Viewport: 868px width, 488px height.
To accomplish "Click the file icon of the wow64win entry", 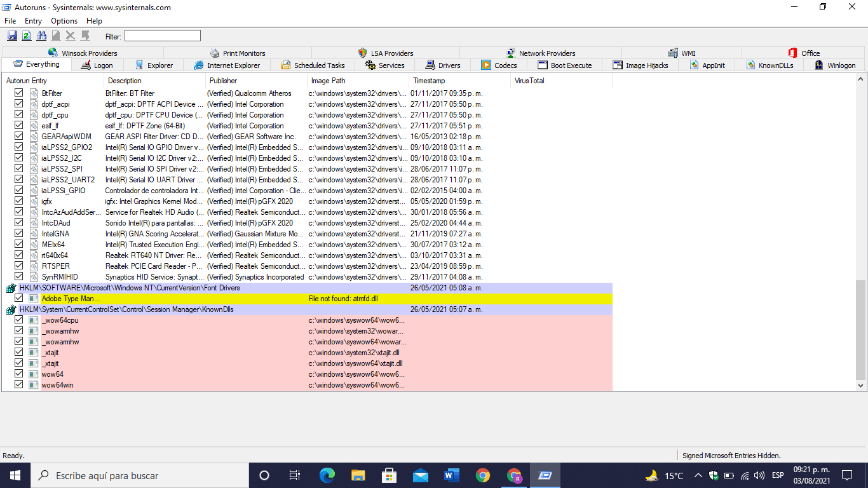I will (34, 385).
